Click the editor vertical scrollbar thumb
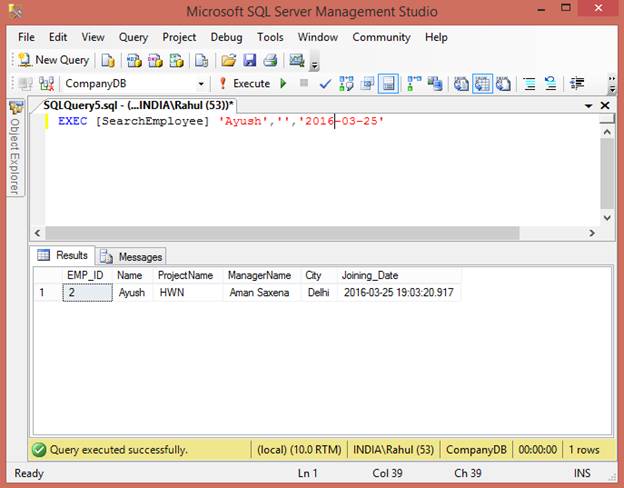624x488 pixels. [607, 173]
